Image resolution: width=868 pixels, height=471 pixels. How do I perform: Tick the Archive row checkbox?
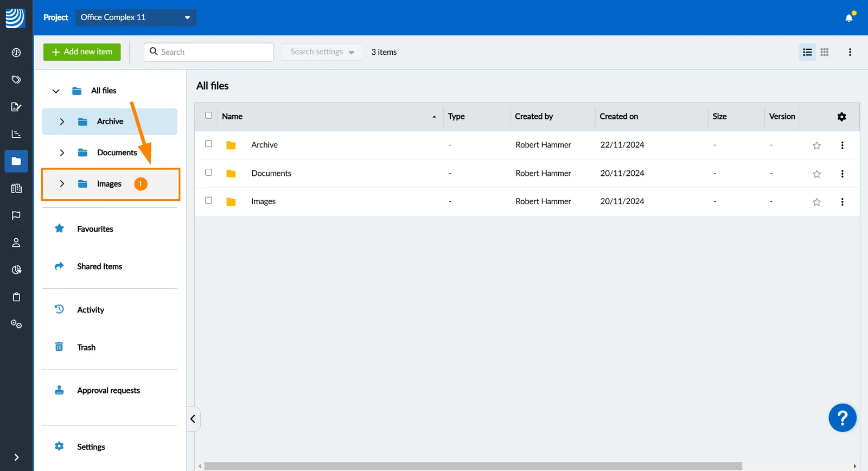(208, 144)
